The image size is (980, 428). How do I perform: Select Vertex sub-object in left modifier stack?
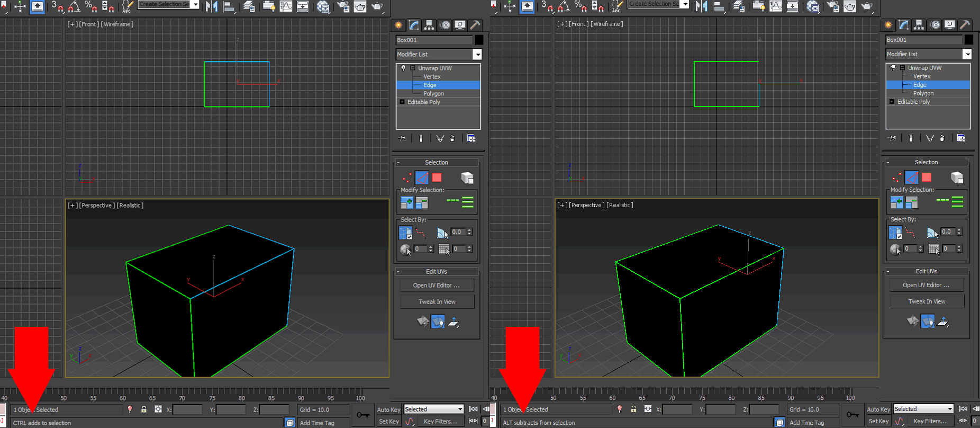[432, 77]
